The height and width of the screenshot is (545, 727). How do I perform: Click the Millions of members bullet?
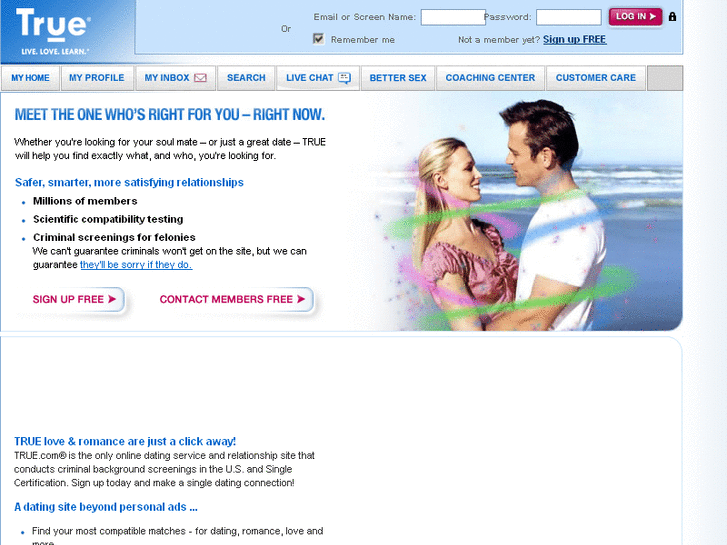[85, 201]
